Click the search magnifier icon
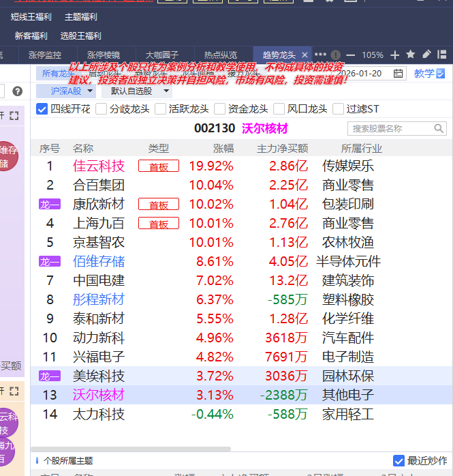453x476 pixels. pyautogui.click(x=439, y=128)
